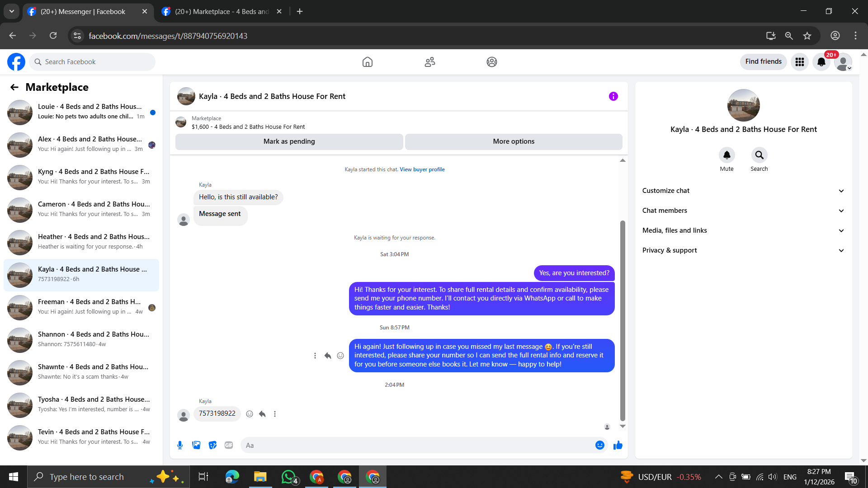Click the voice clip microphone icon

[180, 445]
